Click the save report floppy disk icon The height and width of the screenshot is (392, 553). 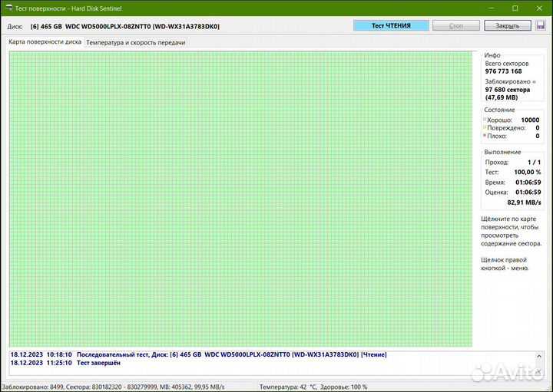[540, 25]
